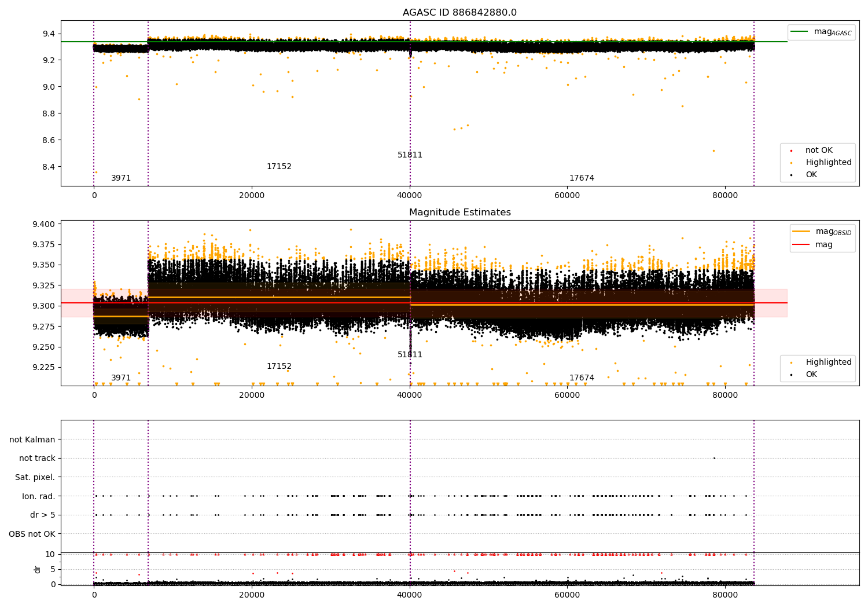Click dr axis tick 10 in bottom plot
This screenshot has width=868, height=608.
50,555
